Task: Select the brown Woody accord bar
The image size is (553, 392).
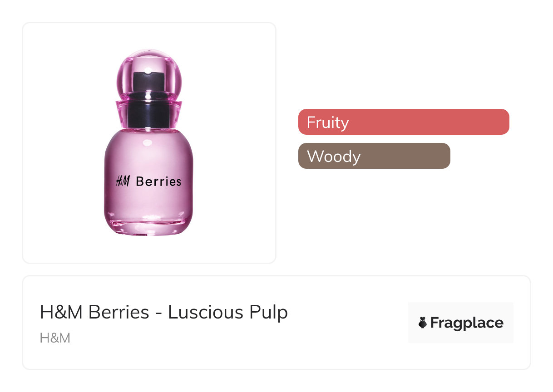Action: click(x=374, y=156)
